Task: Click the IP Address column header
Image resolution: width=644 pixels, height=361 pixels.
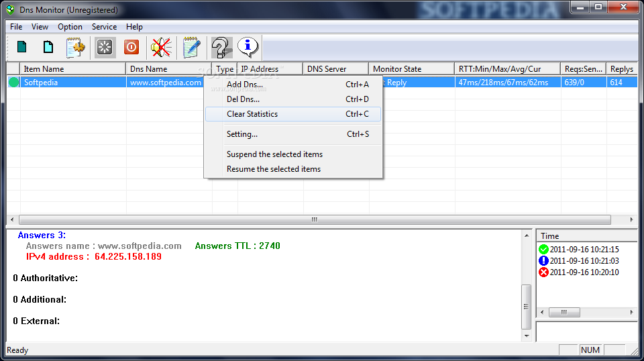Action: pos(270,69)
